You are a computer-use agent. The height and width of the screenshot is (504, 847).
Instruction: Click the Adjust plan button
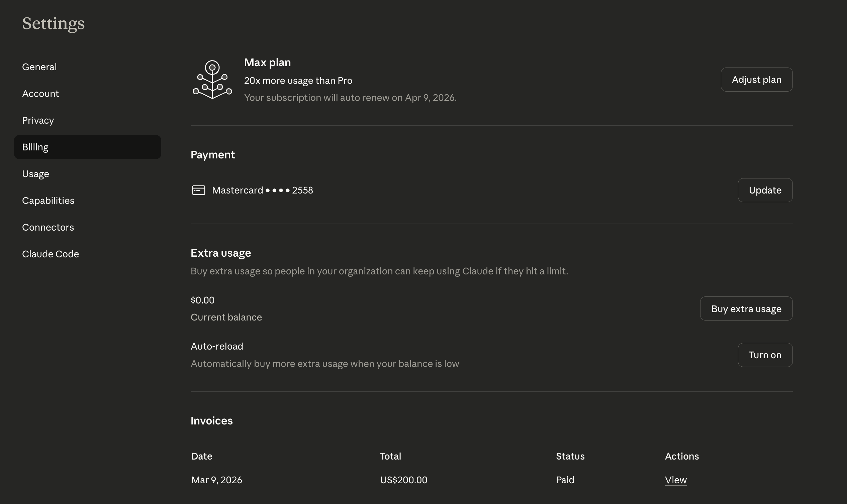(x=756, y=80)
